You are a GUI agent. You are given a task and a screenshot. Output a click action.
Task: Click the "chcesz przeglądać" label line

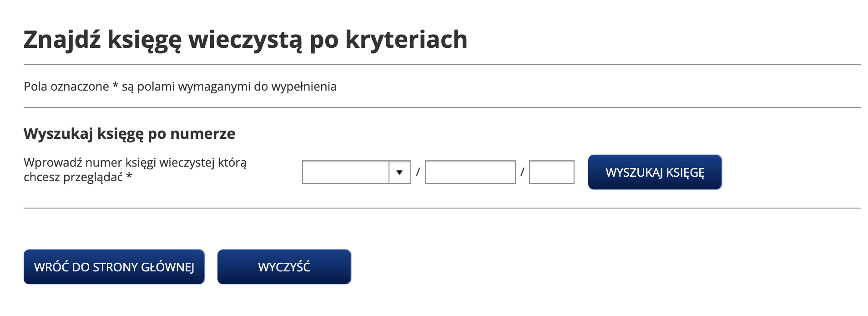(73, 177)
